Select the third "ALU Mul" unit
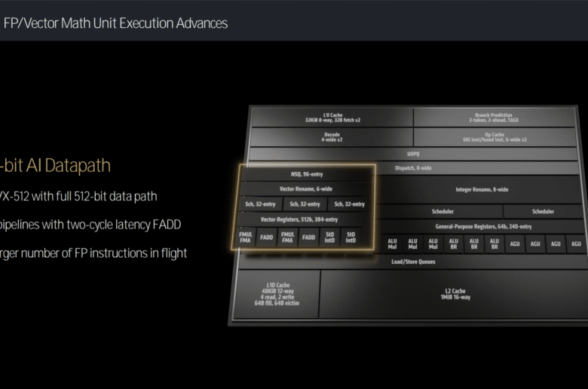This screenshot has height=389, width=588. pyautogui.click(x=433, y=244)
